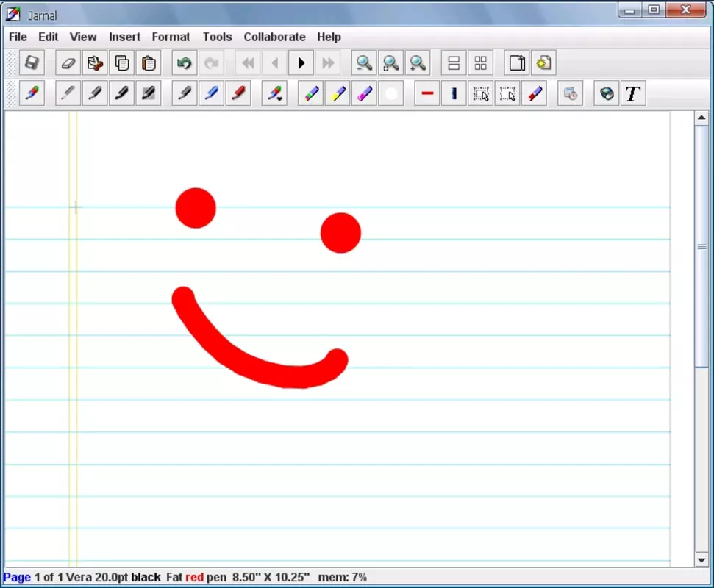Click the Save floppy disk icon
Viewport: 714px width, 588px height.
coord(32,62)
